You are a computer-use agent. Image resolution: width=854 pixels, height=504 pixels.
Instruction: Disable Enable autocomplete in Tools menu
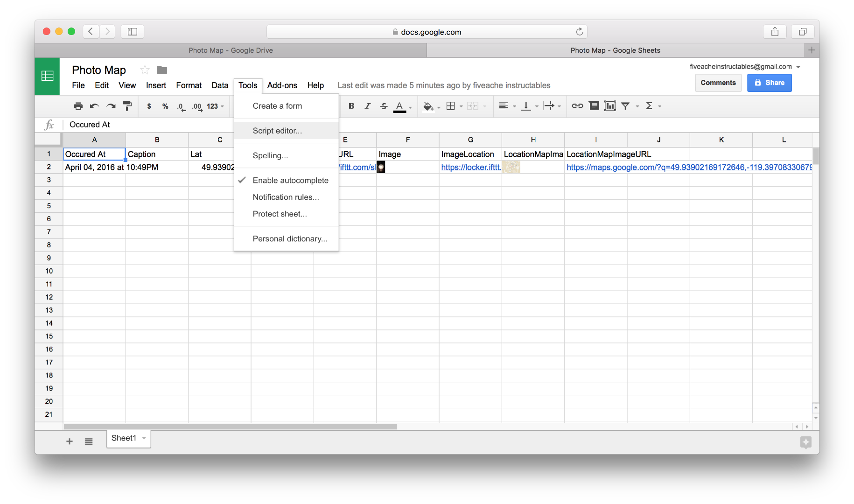290,180
